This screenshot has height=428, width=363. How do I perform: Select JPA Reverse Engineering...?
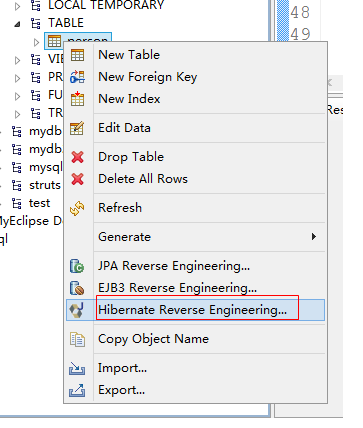pos(195,266)
